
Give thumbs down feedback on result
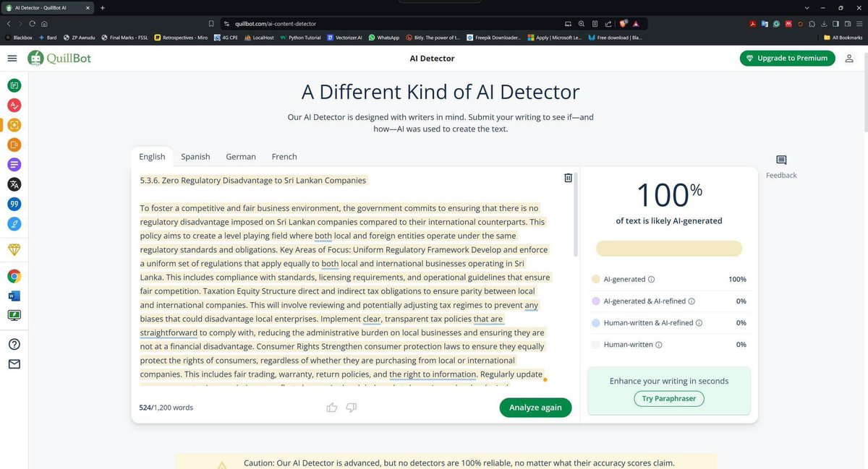352,408
